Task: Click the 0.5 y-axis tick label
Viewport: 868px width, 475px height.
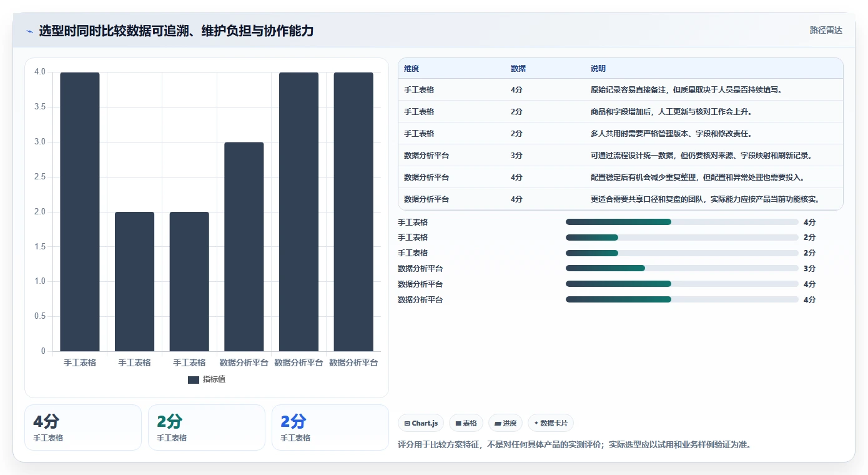Action: point(40,316)
